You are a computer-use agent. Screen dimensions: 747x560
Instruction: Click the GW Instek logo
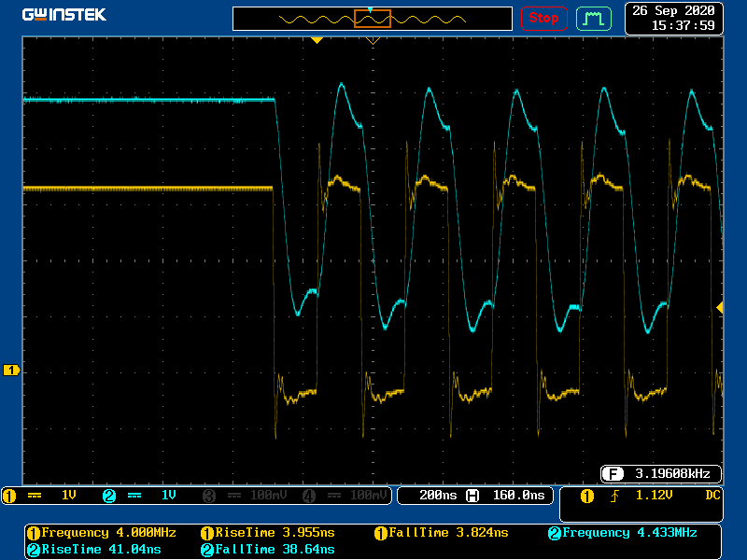[64, 15]
